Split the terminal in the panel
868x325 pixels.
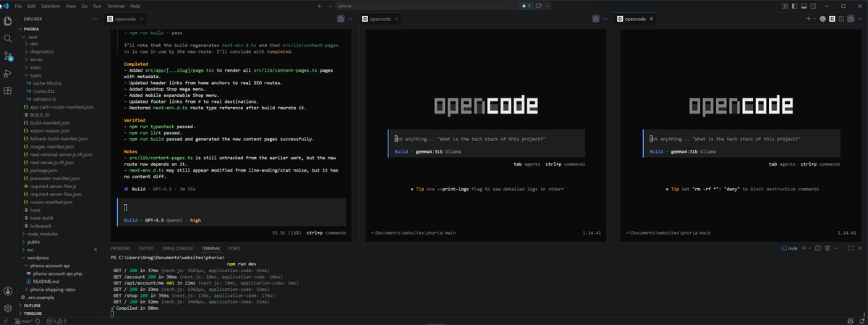point(818,248)
